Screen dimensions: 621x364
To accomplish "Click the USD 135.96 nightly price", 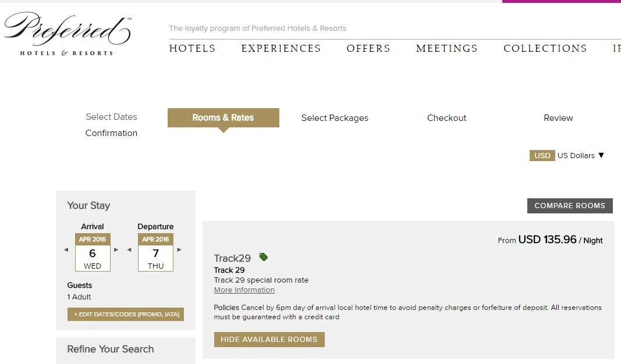I will point(547,240).
